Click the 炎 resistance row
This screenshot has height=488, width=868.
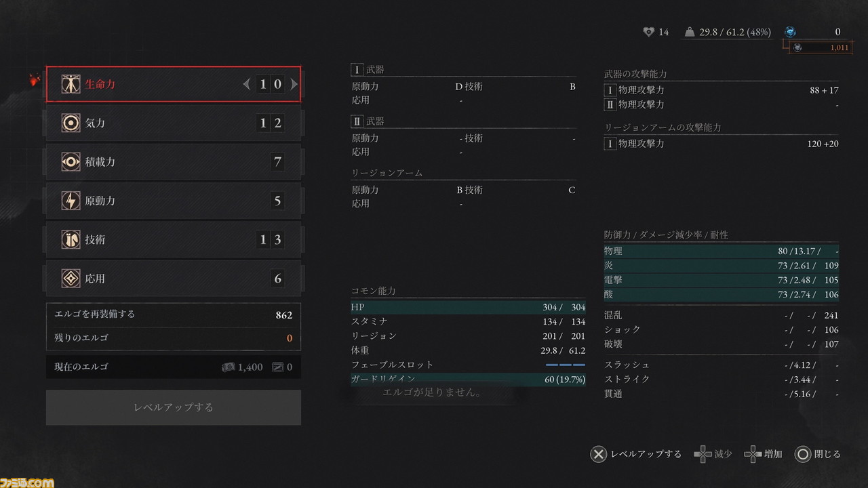(722, 266)
